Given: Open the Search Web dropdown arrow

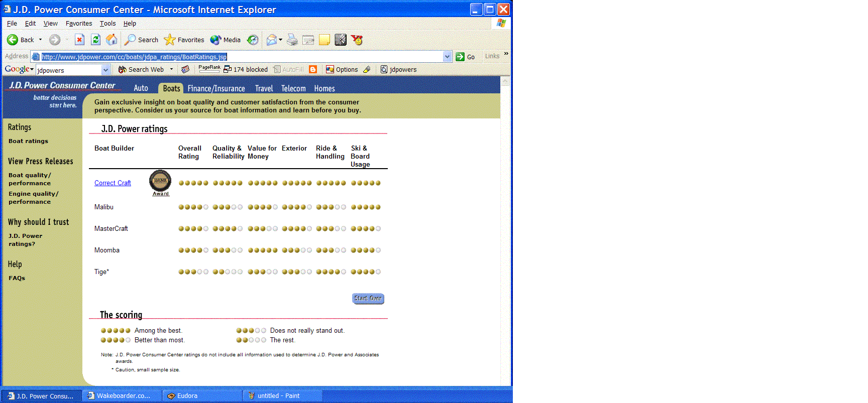Looking at the screenshot, I should click(171, 69).
